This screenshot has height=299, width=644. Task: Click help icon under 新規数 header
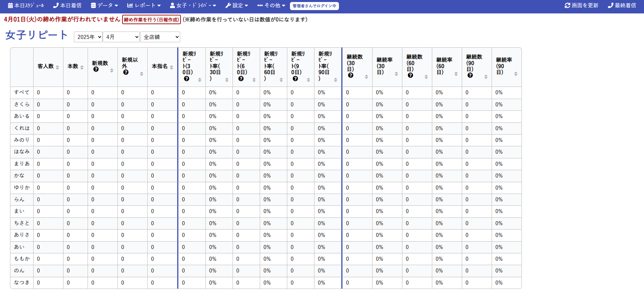click(x=96, y=69)
